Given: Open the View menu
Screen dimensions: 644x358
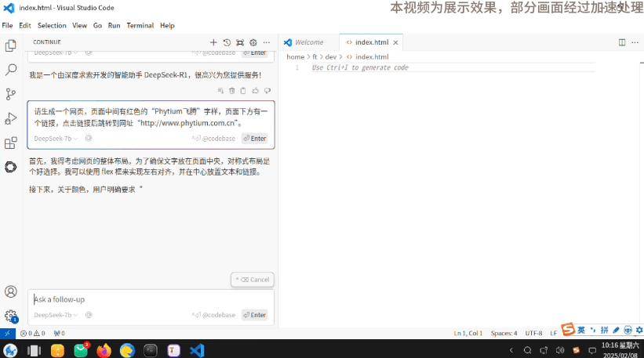Looking at the screenshot, I should click(x=80, y=25).
